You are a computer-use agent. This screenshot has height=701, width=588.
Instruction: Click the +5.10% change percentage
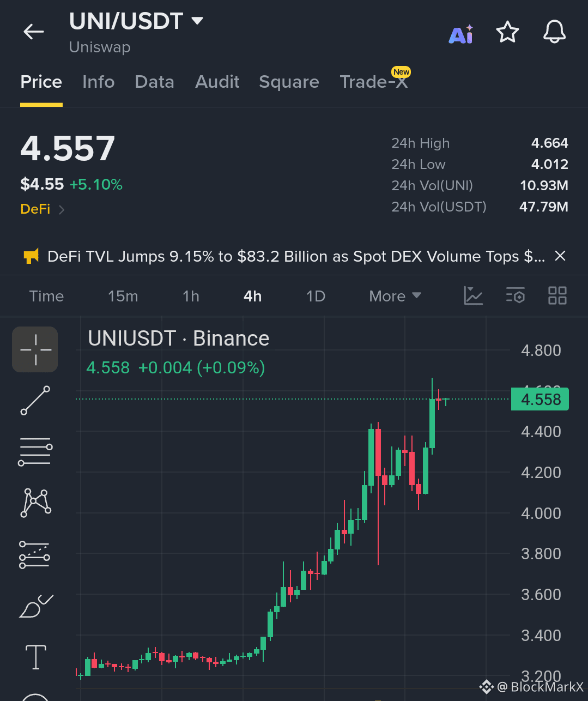pos(96,184)
